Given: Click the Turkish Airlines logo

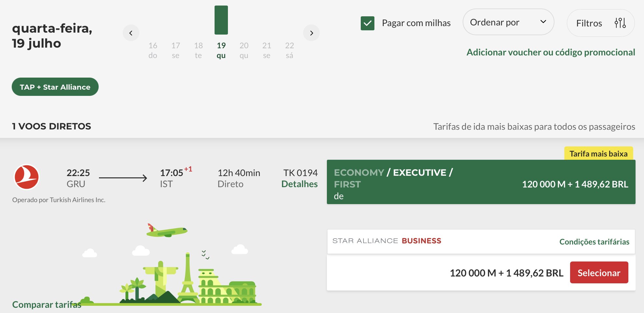Looking at the screenshot, I should click(27, 177).
